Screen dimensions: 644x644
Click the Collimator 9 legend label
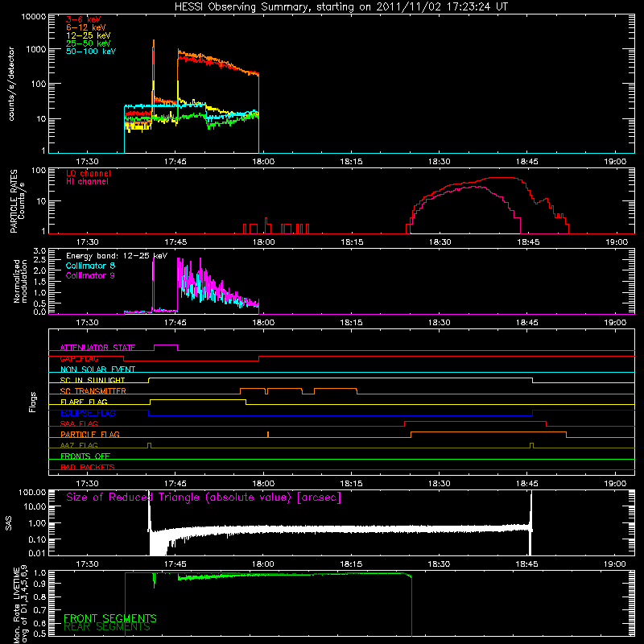(x=90, y=275)
